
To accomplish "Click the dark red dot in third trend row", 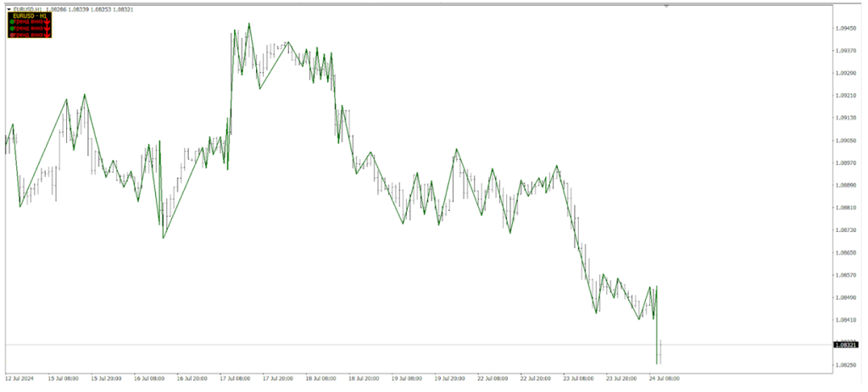I will (10, 35).
